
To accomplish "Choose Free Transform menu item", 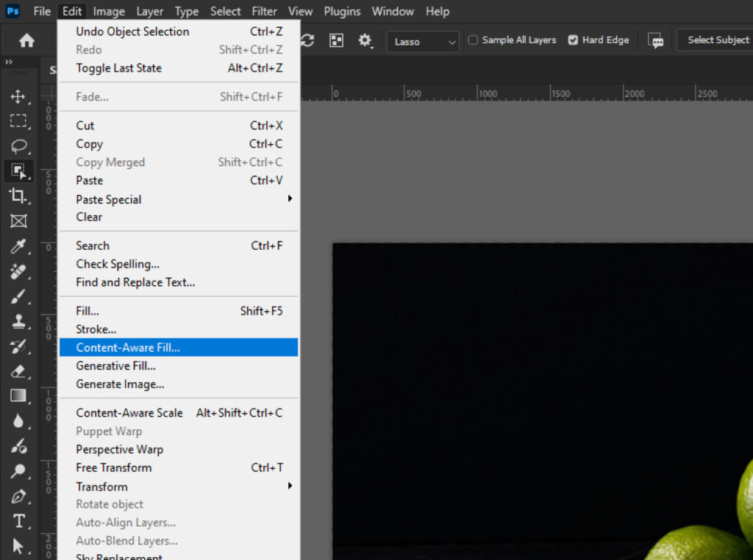I will point(179,467).
